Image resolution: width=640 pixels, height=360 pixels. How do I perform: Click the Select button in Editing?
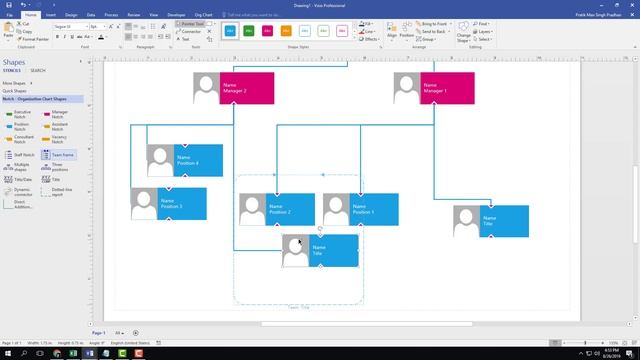[483, 39]
